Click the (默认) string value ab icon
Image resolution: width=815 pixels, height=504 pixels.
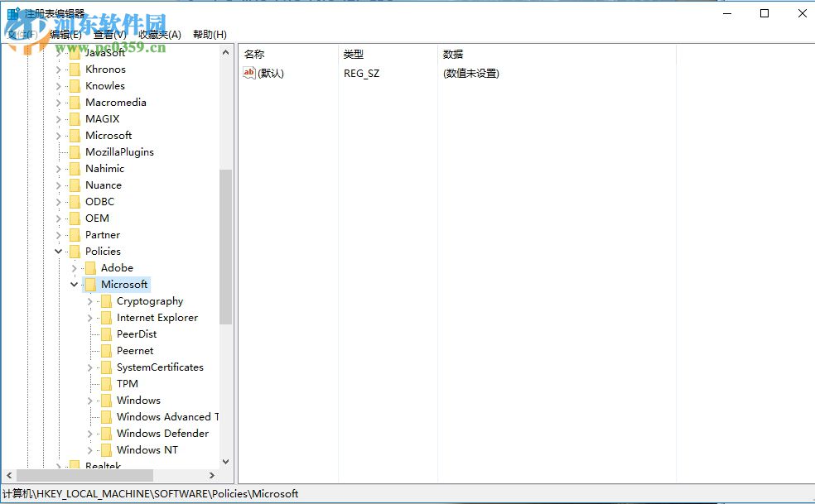coord(248,73)
